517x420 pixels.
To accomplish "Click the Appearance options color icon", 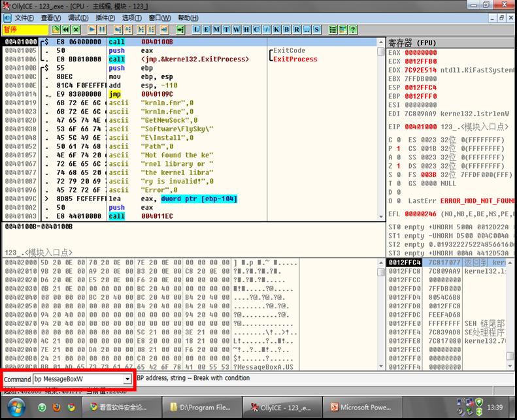I will tap(343, 29).
